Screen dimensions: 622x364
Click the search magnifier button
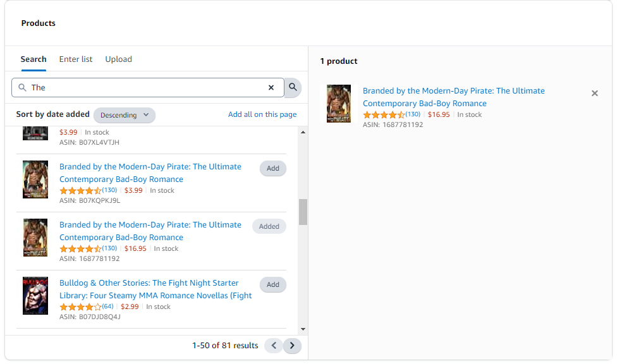coord(293,87)
